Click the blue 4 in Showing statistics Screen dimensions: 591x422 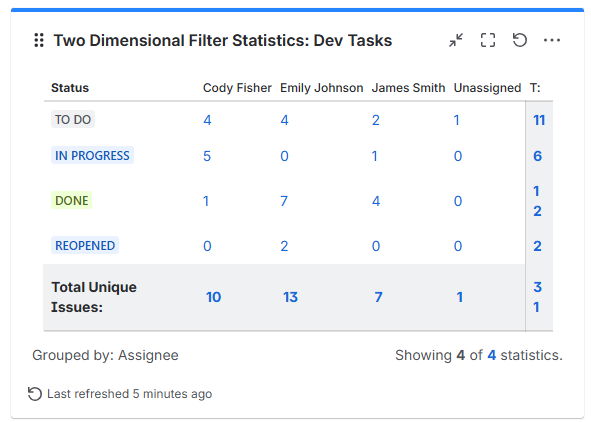pyautogui.click(x=491, y=355)
